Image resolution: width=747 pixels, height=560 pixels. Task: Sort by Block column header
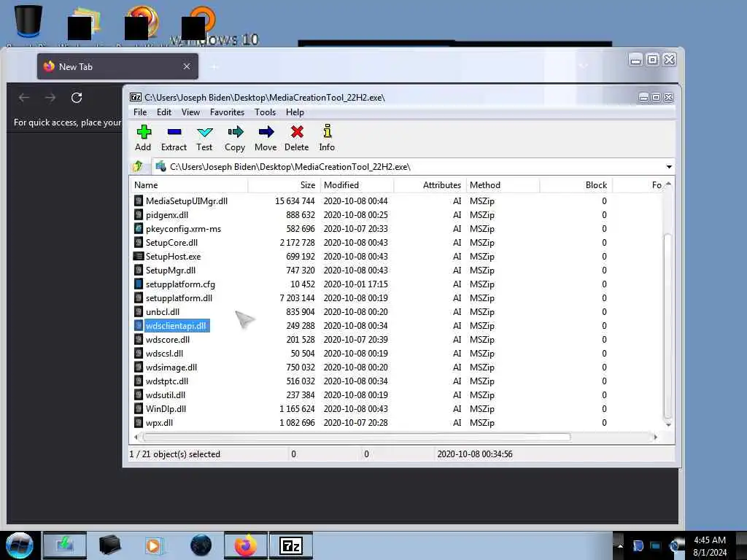[x=576, y=185]
